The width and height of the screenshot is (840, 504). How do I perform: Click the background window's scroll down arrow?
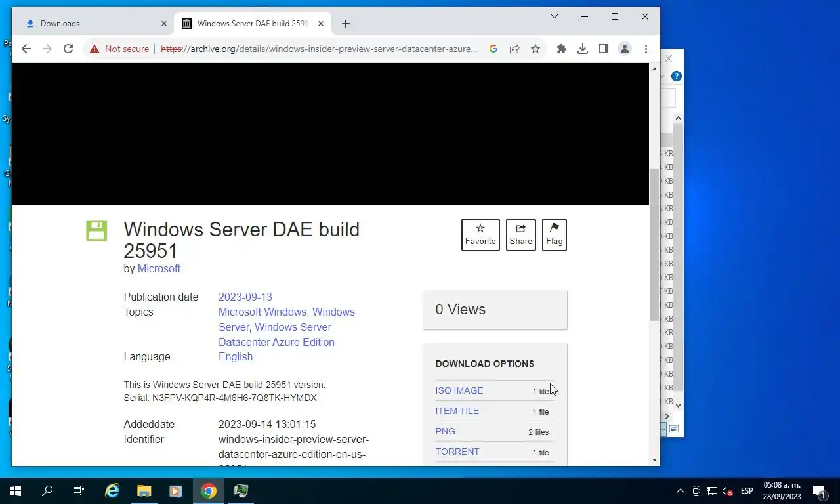click(678, 405)
